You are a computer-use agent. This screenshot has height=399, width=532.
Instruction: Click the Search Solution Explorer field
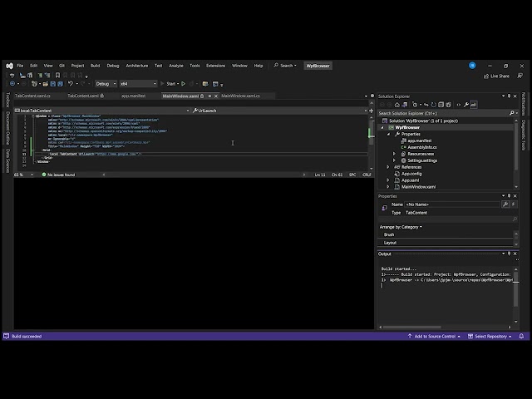[443, 113]
